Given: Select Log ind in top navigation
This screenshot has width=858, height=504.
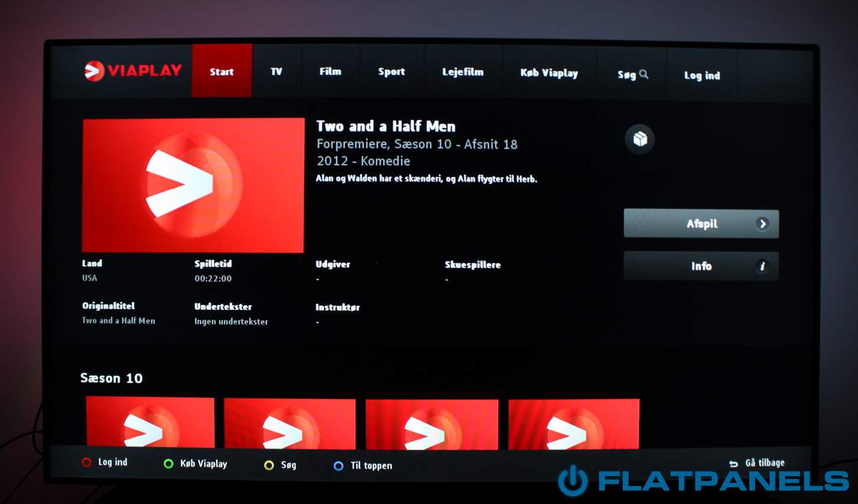Looking at the screenshot, I should click(702, 75).
